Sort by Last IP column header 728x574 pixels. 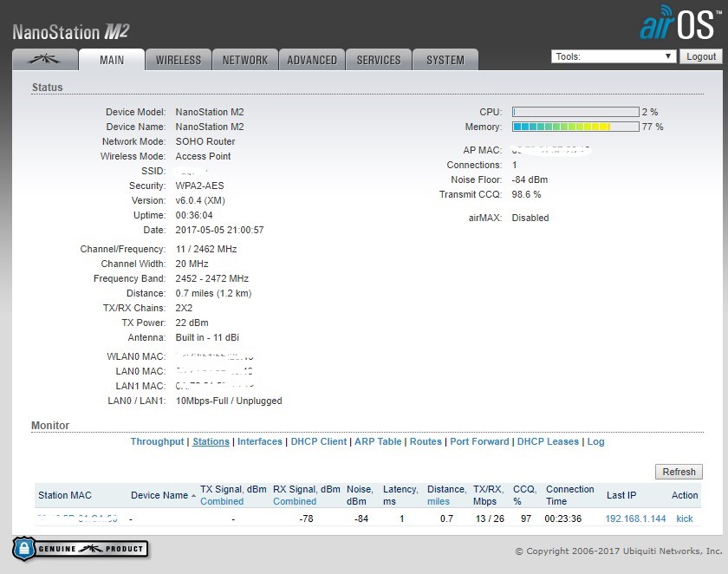pos(621,495)
